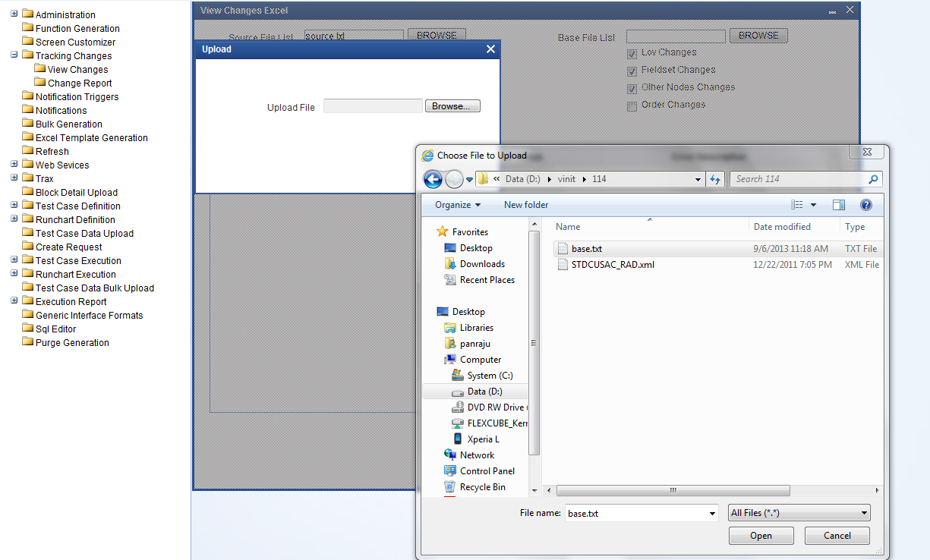Open View Changes in sidebar
This screenshot has height=560, width=930.
(77, 70)
